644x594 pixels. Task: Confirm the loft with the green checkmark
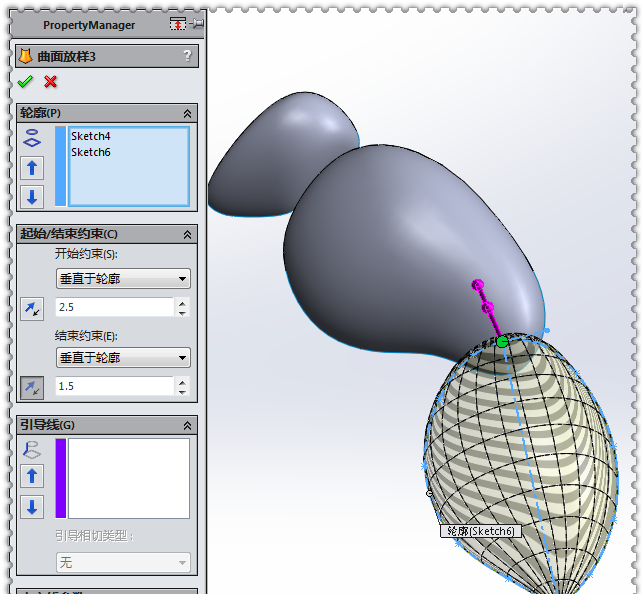(x=25, y=82)
